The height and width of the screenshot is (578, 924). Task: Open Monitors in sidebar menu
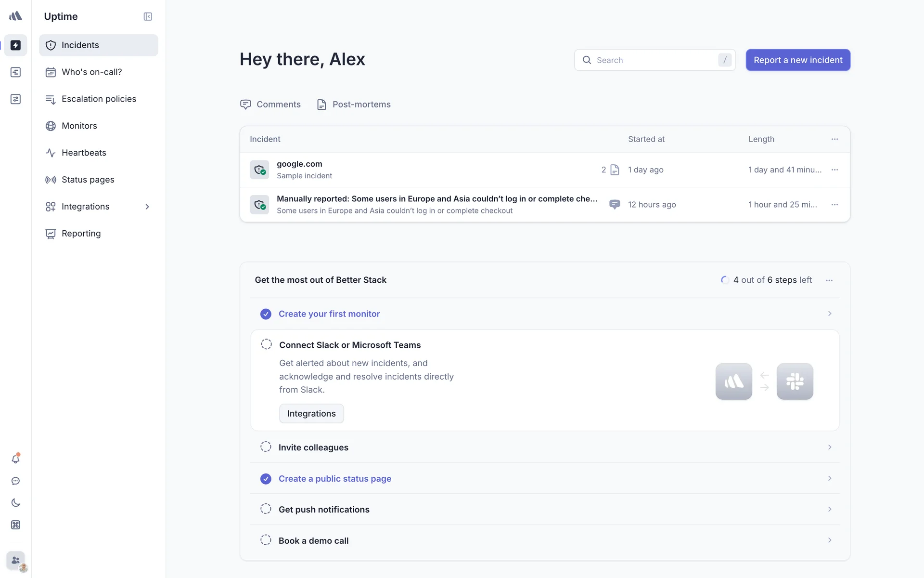(79, 126)
